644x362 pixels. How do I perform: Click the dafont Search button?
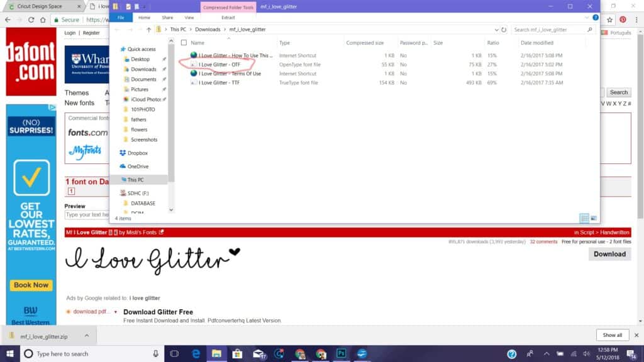point(619,92)
